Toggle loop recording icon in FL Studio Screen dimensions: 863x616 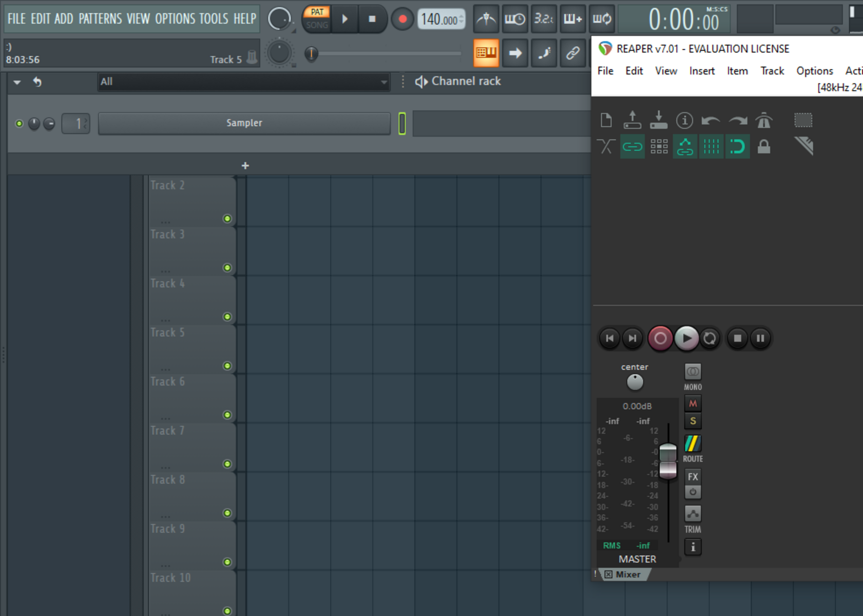click(602, 20)
